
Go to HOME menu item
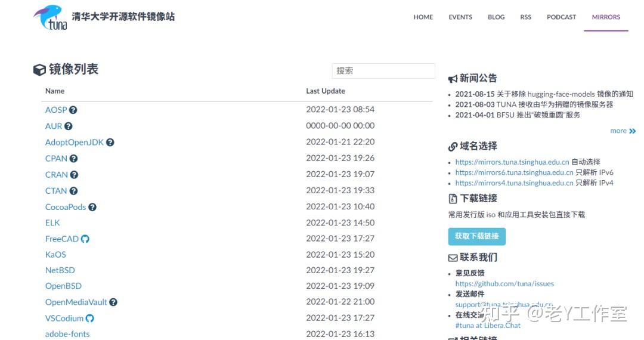423,17
